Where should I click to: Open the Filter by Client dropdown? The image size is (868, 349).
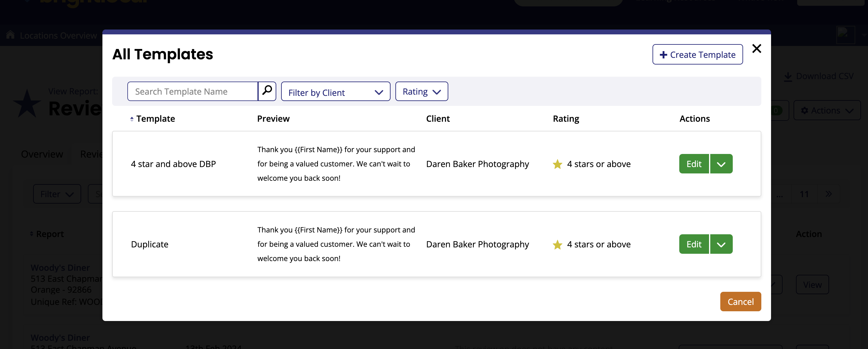click(x=335, y=92)
